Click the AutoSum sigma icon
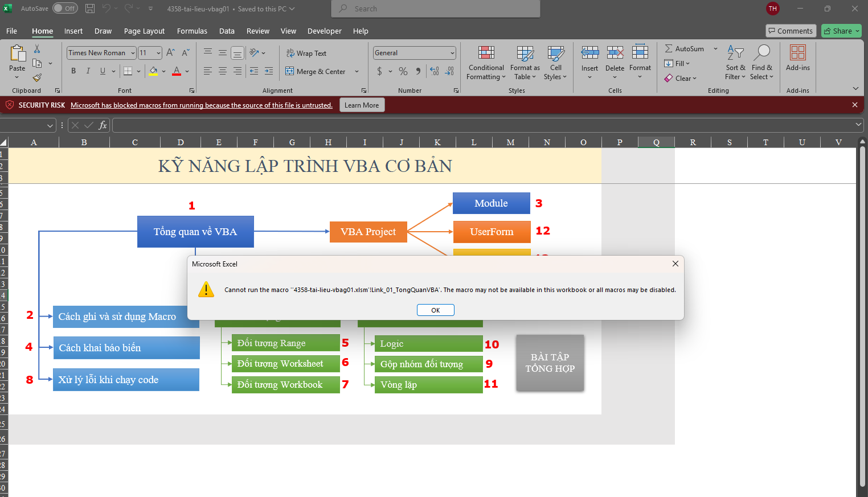The width and height of the screenshot is (868, 497). [669, 49]
